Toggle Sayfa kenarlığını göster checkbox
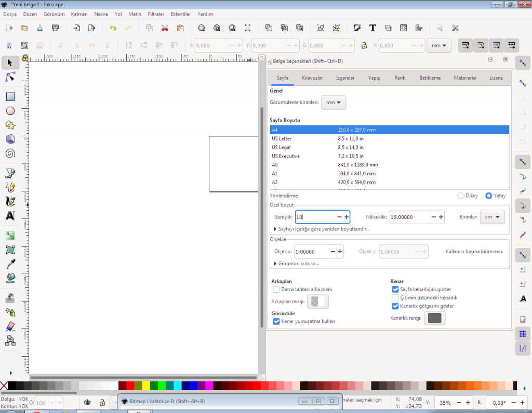 point(395,289)
